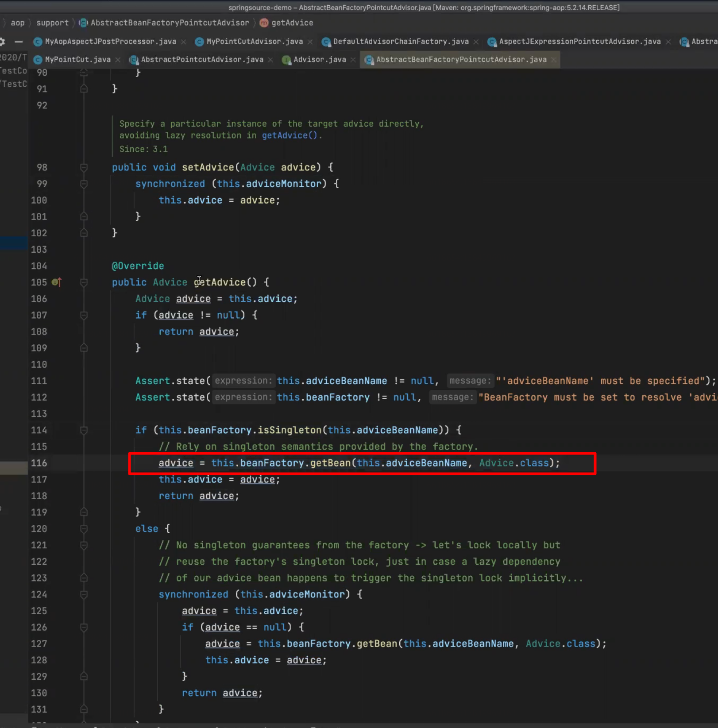718x728 pixels.
Task: Collapse getAdvice method at line 105
Action: point(84,282)
